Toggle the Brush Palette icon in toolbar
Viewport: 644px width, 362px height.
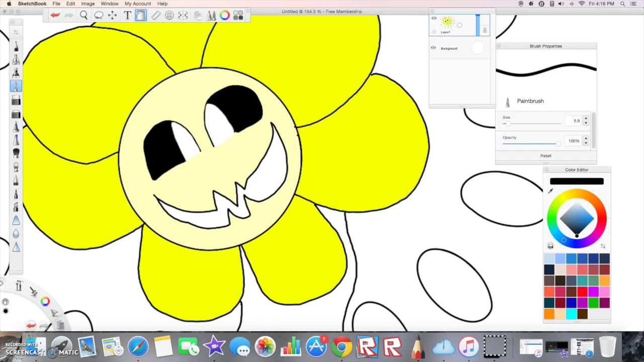[211, 15]
